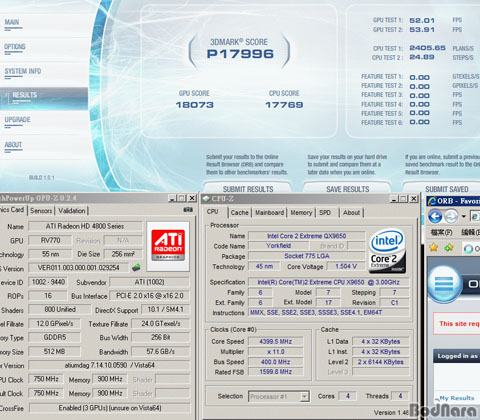Click the browser Back arrow button

435,217
